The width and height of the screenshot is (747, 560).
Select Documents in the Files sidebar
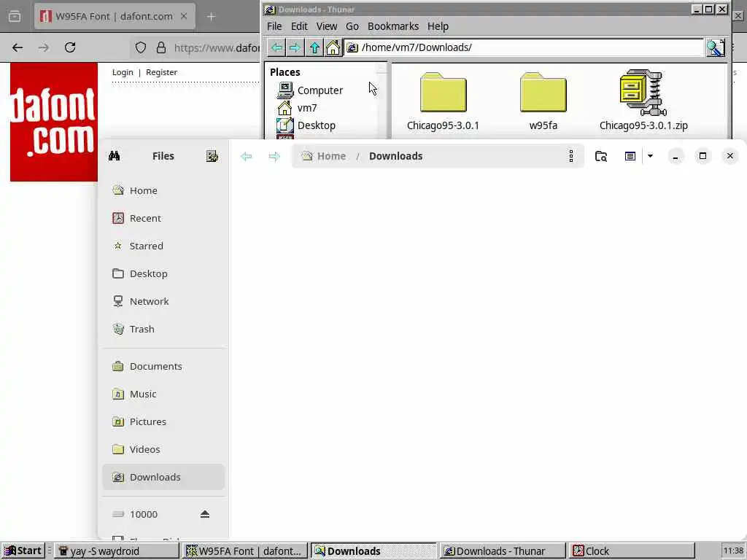point(163,366)
